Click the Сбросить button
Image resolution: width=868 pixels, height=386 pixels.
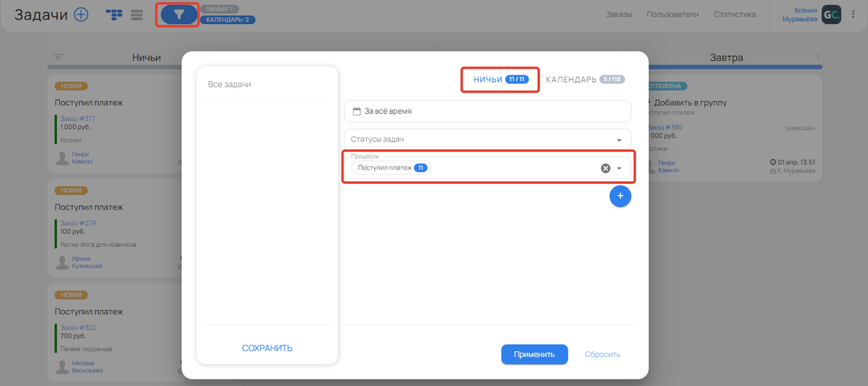[603, 354]
